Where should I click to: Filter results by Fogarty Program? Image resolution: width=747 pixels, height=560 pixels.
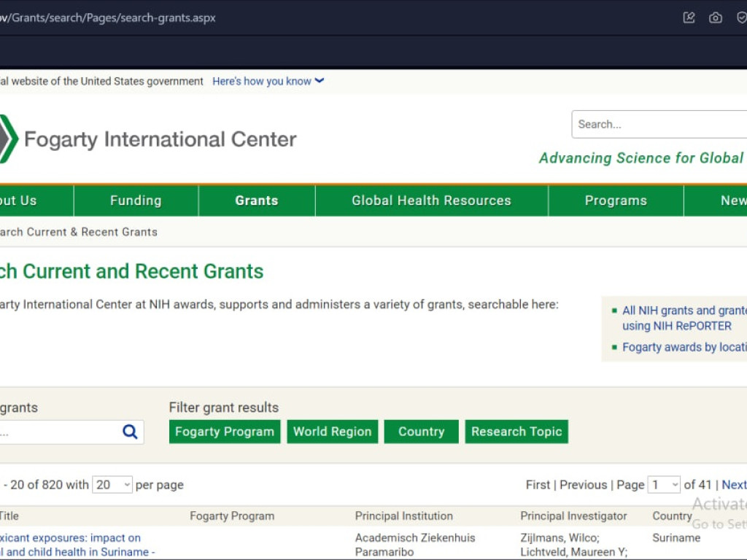pyautogui.click(x=225, y=432)
